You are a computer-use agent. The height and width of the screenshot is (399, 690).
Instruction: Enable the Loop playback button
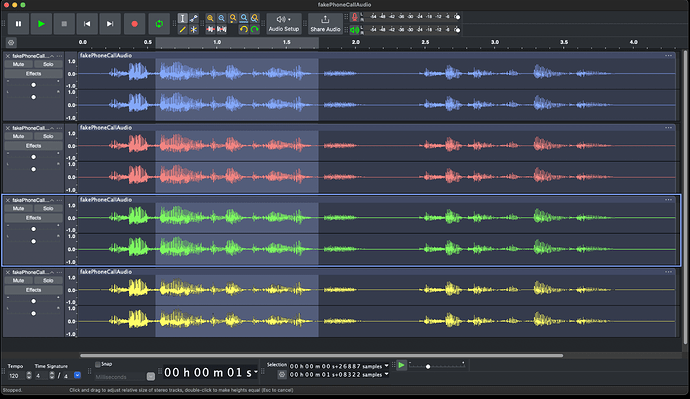tap(159, 24)
